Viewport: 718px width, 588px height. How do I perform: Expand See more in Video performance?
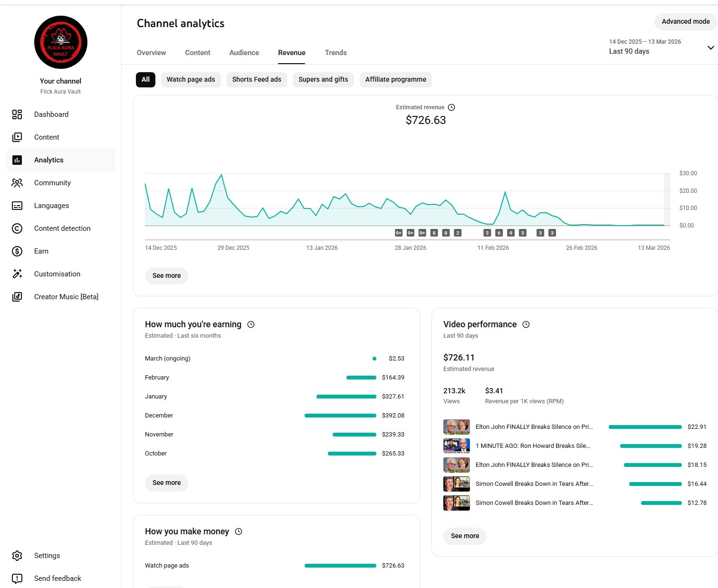465,536
